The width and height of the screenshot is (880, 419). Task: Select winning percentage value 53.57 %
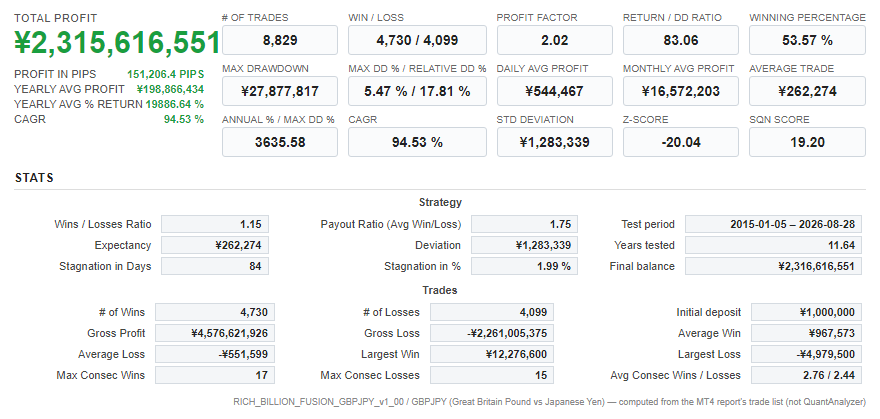click(807, 40)
